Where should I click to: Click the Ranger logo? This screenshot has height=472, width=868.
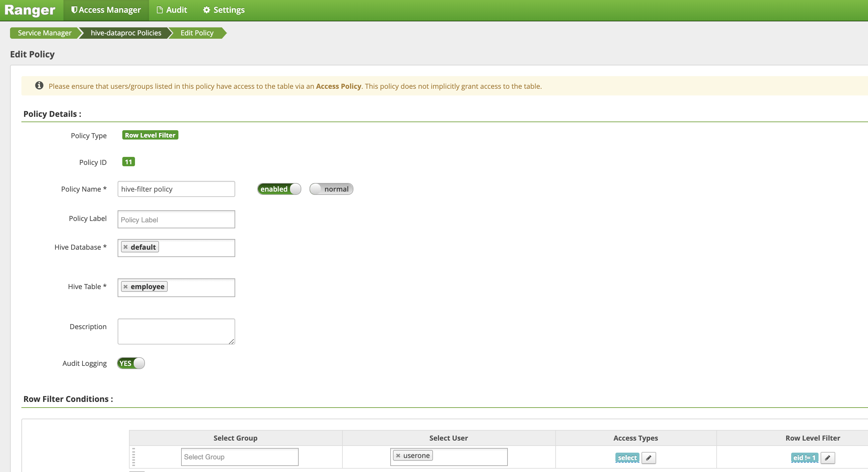click(x=30, y=10)
